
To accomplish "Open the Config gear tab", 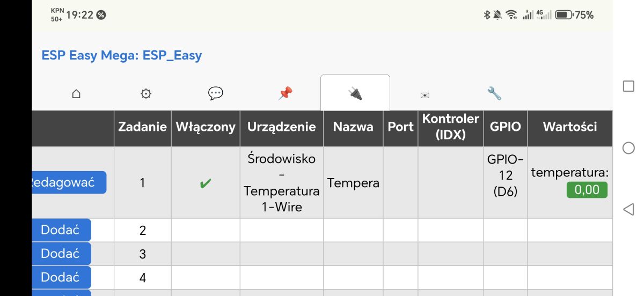I will click(x=146, y=94).
